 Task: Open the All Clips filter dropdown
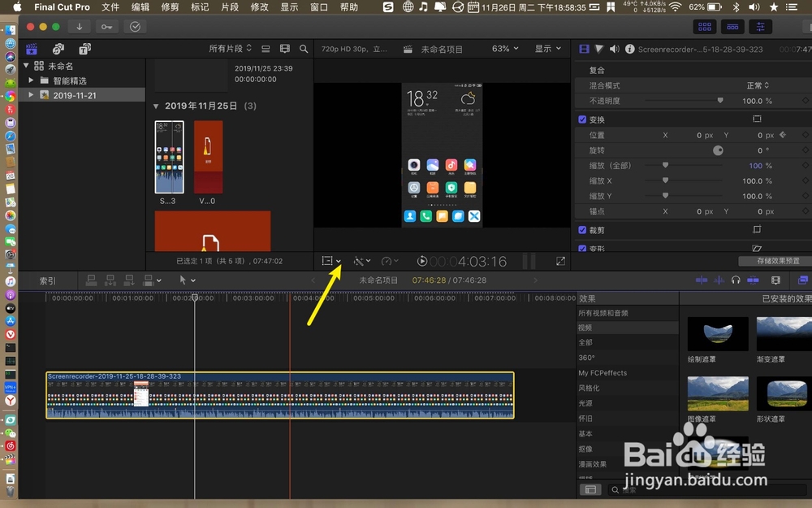[230, 49]
